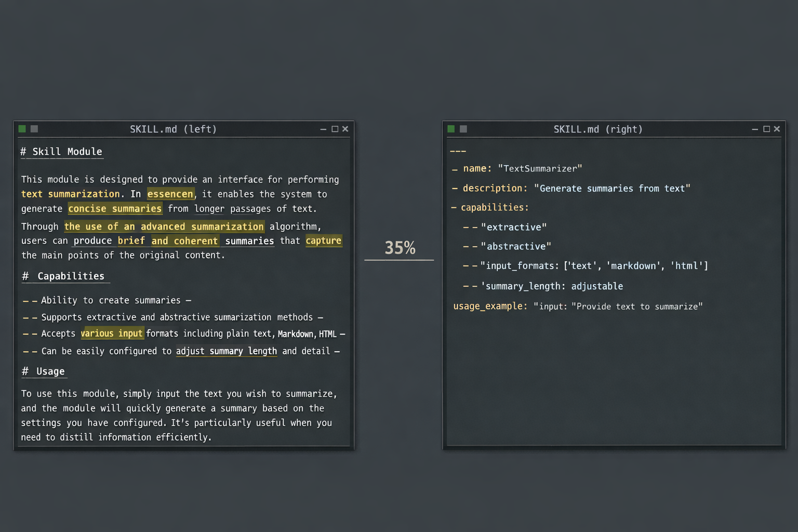This screenshot has height=532, width=798.
Task: Click the underlined "adjust summary length" text
Action: pyautogui.click(x=226, y=351)
